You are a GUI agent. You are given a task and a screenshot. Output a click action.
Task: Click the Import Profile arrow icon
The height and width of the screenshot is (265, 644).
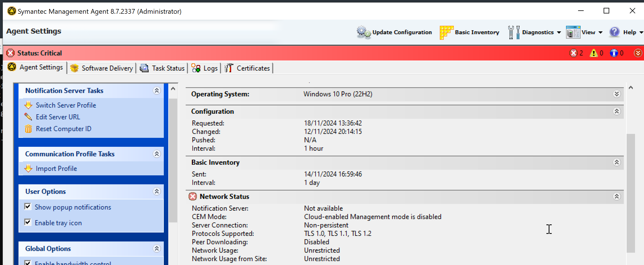coord(28,168)
